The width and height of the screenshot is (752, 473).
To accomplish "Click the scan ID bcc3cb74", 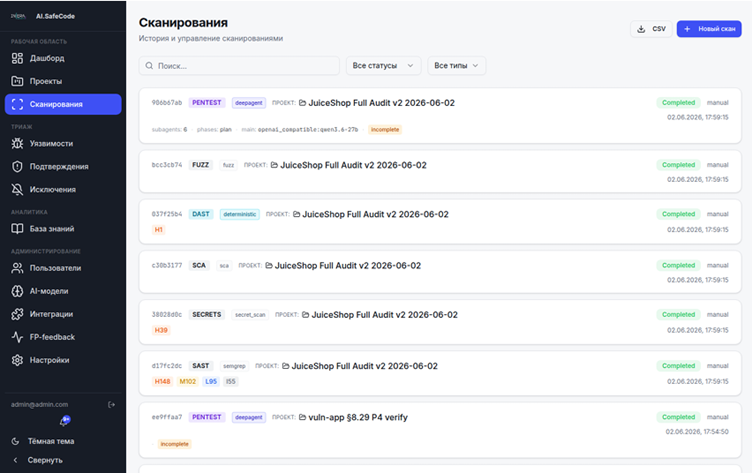I will pos(167,165).
